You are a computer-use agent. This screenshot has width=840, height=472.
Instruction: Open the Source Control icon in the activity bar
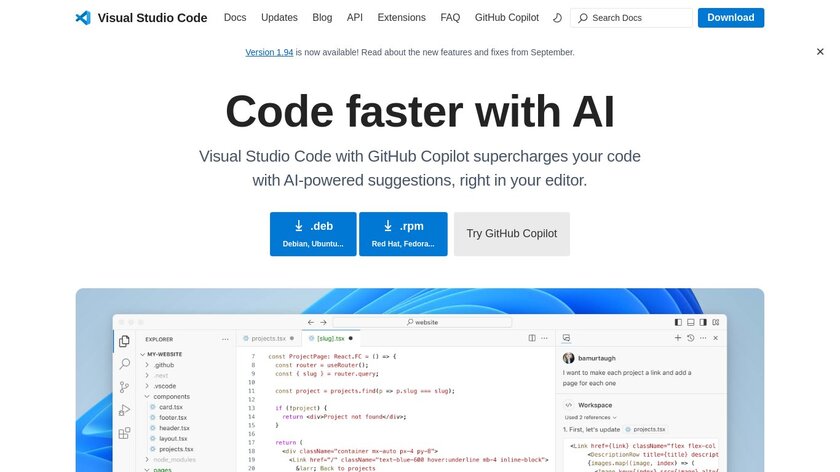(124, 387)
